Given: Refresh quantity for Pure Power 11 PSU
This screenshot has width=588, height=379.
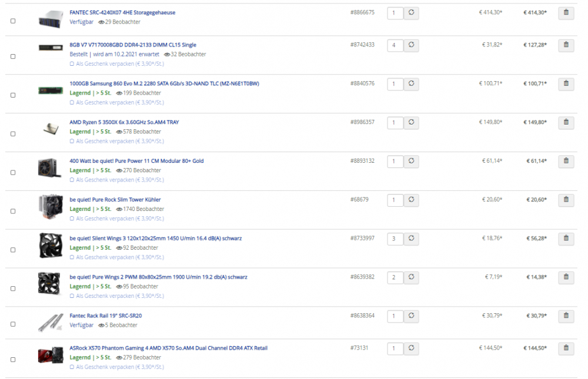Looking at the screenshot, I should (x=412, y=161).
